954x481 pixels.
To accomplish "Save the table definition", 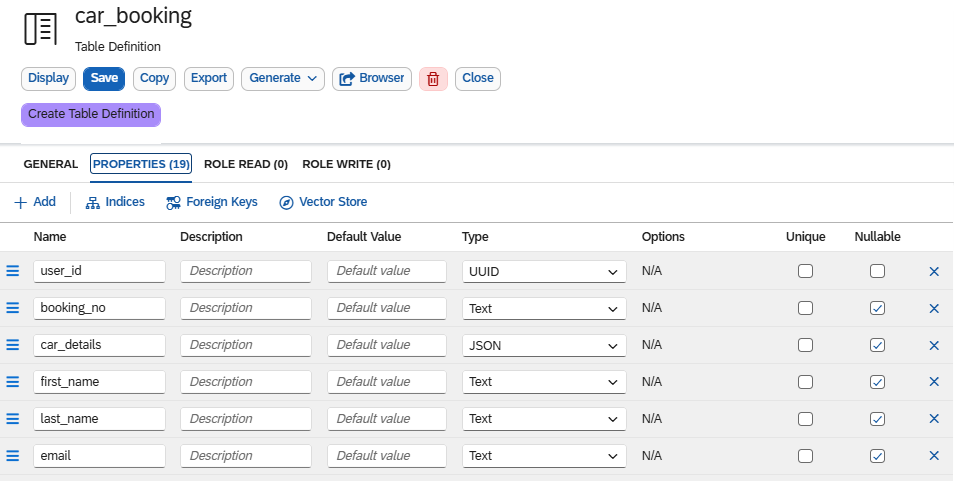I will coord(104,79).
